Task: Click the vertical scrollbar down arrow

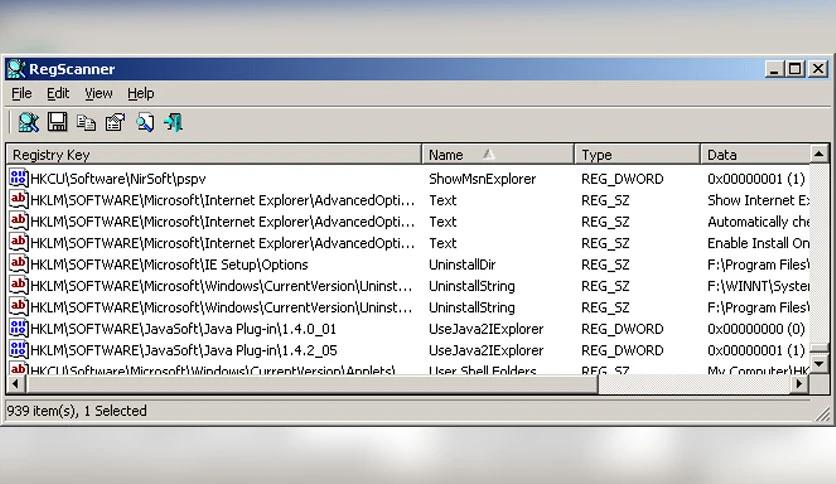Action: click(x=819, y=364)
